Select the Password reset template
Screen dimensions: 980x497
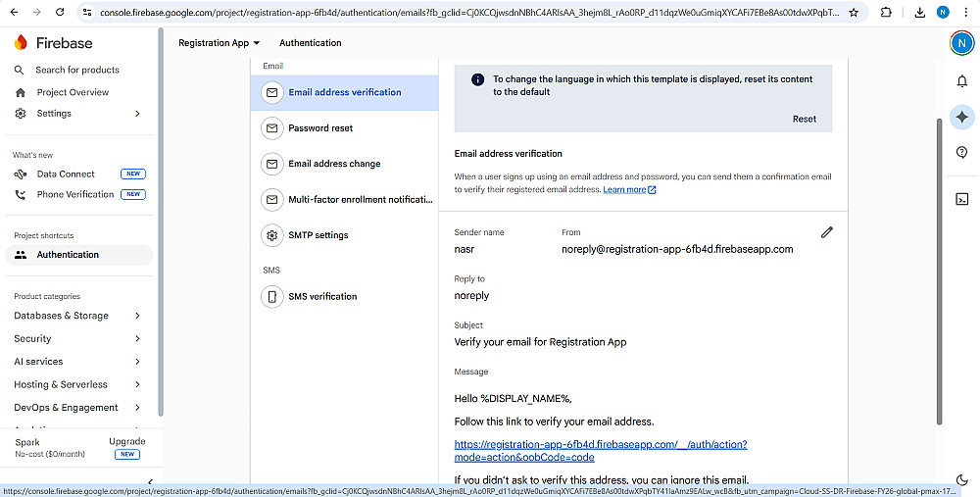pyautogui.click(x=344, y=128)
